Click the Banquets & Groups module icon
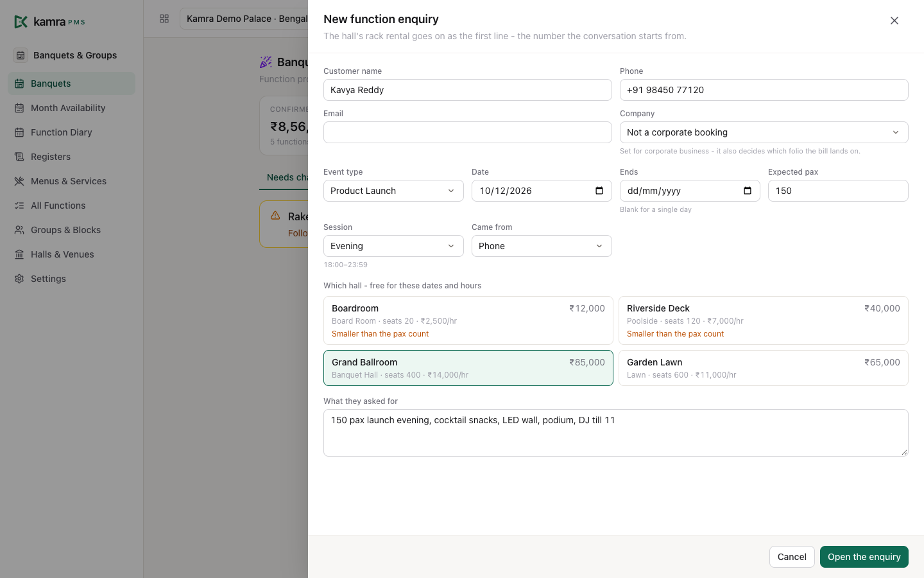The height and width of the screenshot is (578, 924). pos(21,55)
